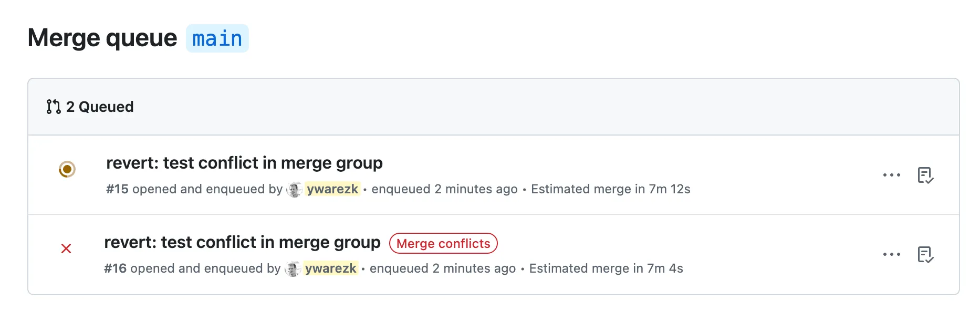
Task: Click ywarezk's avatar on PR #16
Action: click(x=292, y=268)
